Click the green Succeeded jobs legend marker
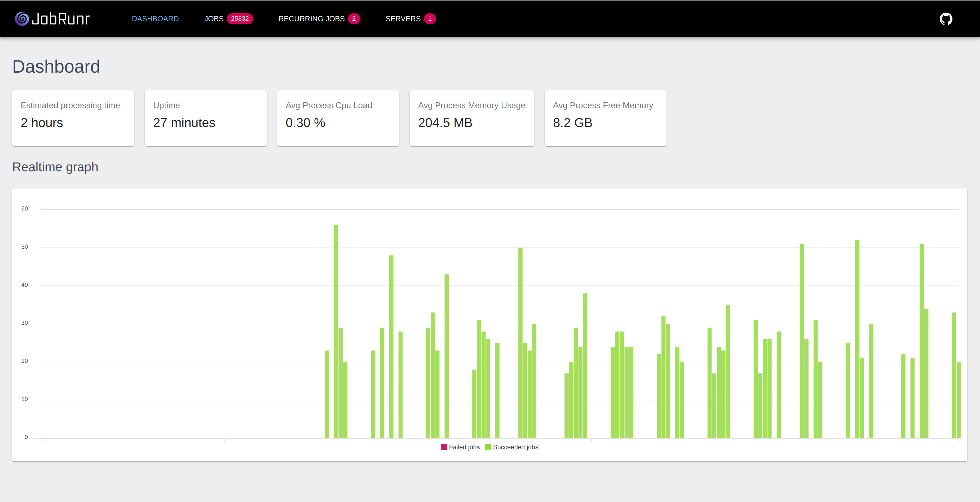This screenshot has width=980, height=502. click(488, 447)
